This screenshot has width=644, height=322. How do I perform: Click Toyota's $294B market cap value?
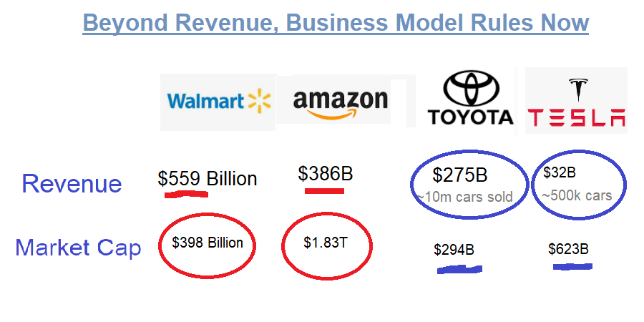click(454, 250)
